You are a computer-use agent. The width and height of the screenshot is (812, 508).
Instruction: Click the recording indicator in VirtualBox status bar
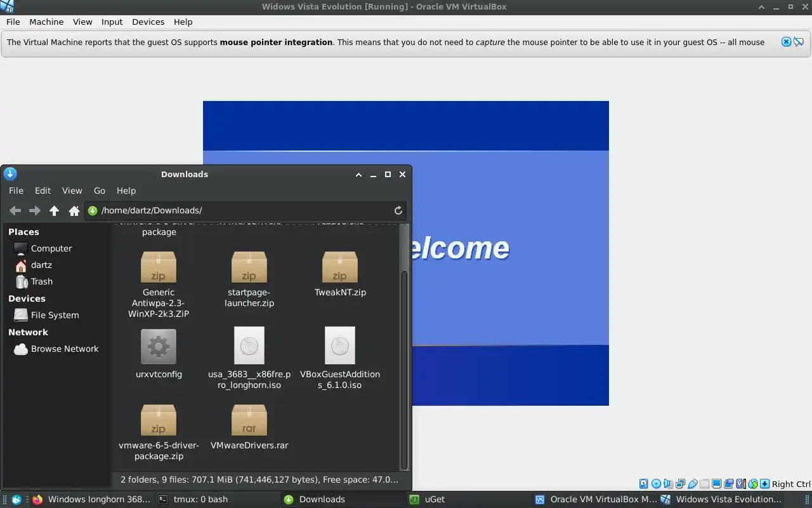729,484
